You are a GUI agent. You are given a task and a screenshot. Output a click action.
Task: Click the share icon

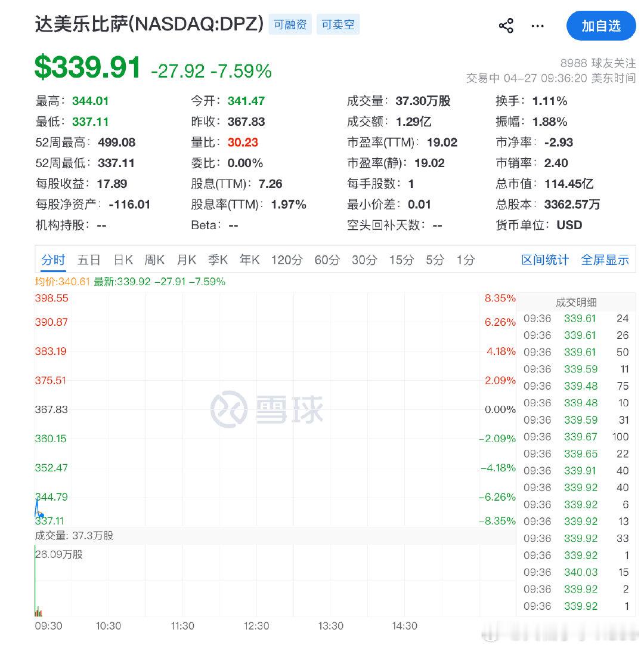506,26
